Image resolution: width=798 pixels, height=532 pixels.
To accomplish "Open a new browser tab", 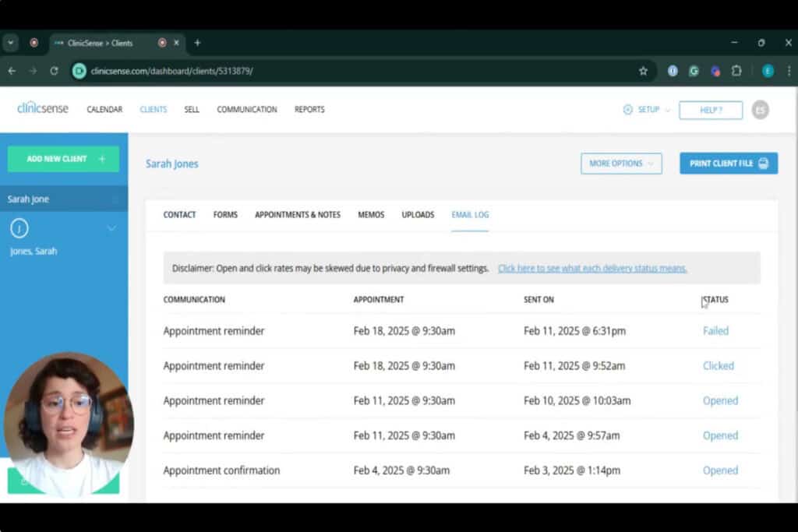I will click(x=197, y=43).
